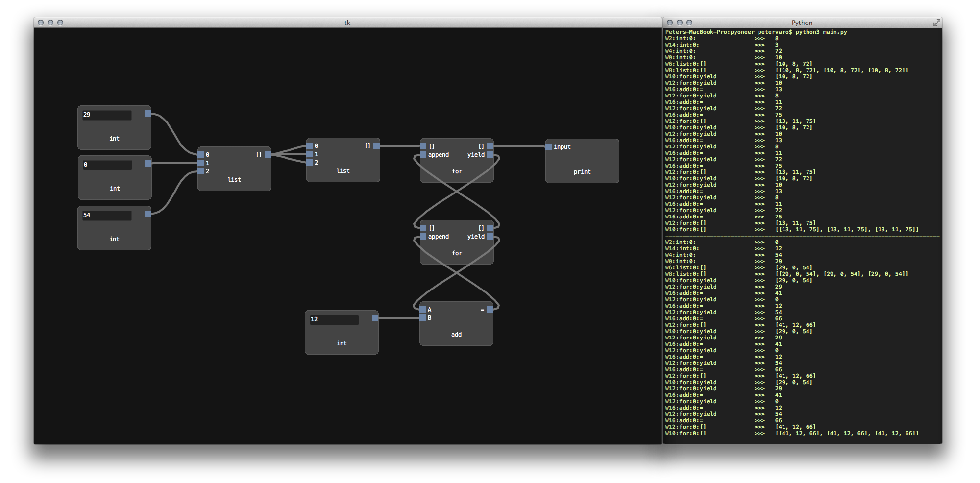Viewport: 980px width, 483px height.
Task: Click the W4:int:0: line showing value 72
Action: (724, 51)
